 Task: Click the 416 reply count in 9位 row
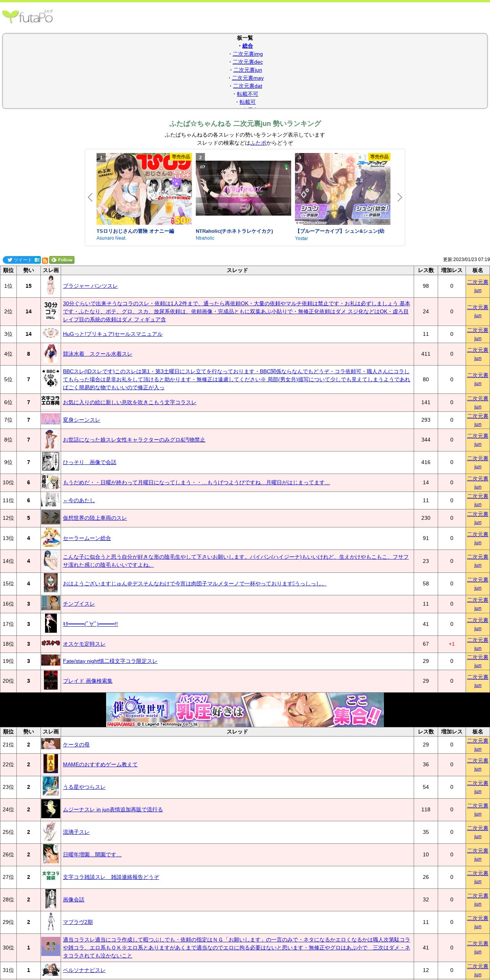(x=426, y=462)
